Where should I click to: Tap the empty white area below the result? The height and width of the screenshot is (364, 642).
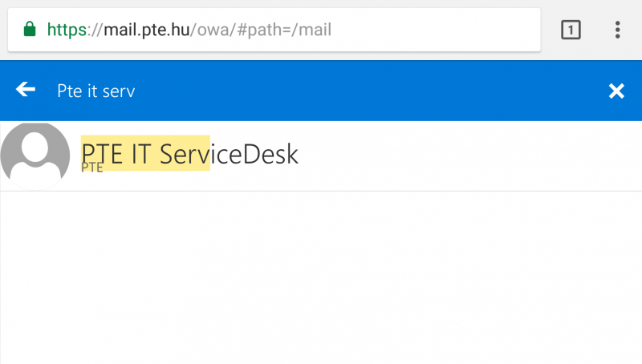tap(321, 277)
